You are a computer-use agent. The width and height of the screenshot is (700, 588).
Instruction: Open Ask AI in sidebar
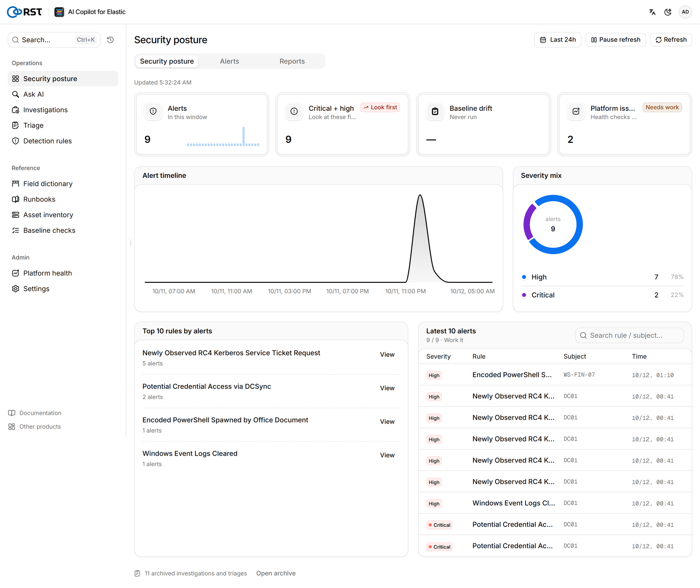pyautogui.click(x=63, y=94)
